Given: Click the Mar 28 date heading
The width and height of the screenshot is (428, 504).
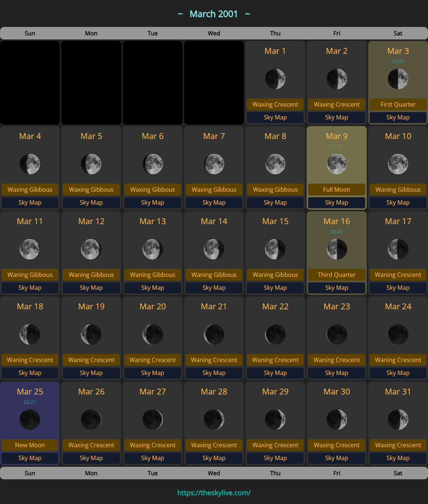Looking at the screenshot, I should [214, 392].
